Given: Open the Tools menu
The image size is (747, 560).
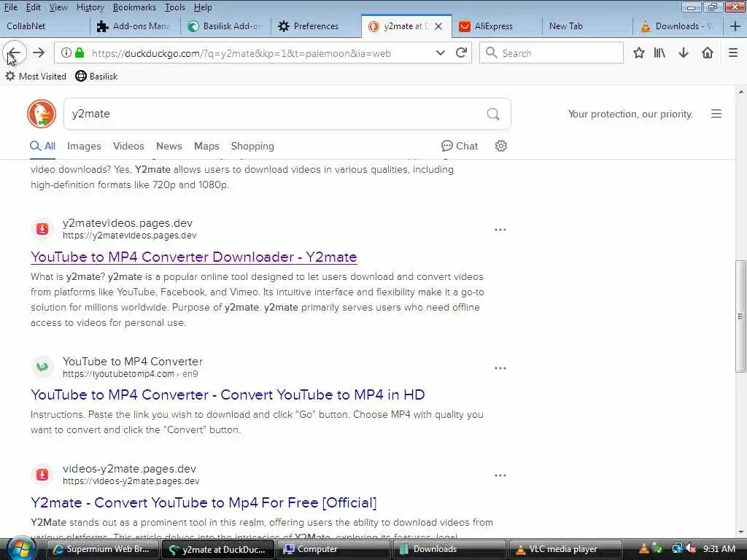Looking at the screenshot, I should (x=175, y=7).
